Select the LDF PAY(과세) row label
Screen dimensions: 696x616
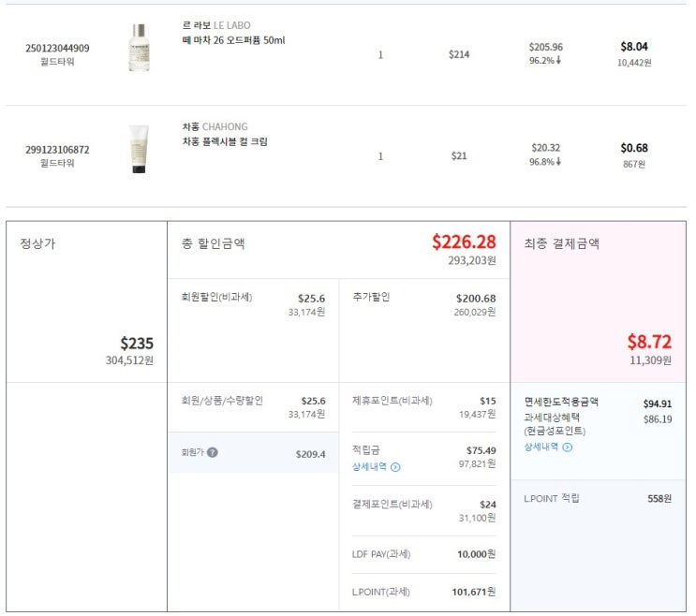(x=380, y=554)
